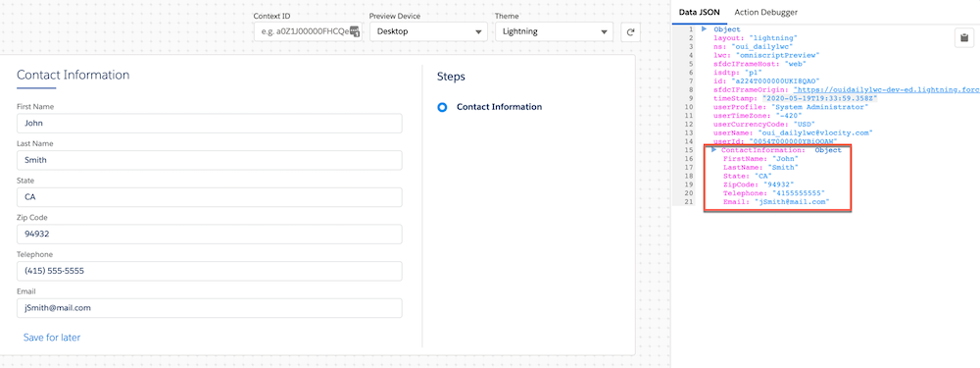The height and width of the screenshot is (368, 980).
Task: Click the Steps heading
Action: point(451,77)
